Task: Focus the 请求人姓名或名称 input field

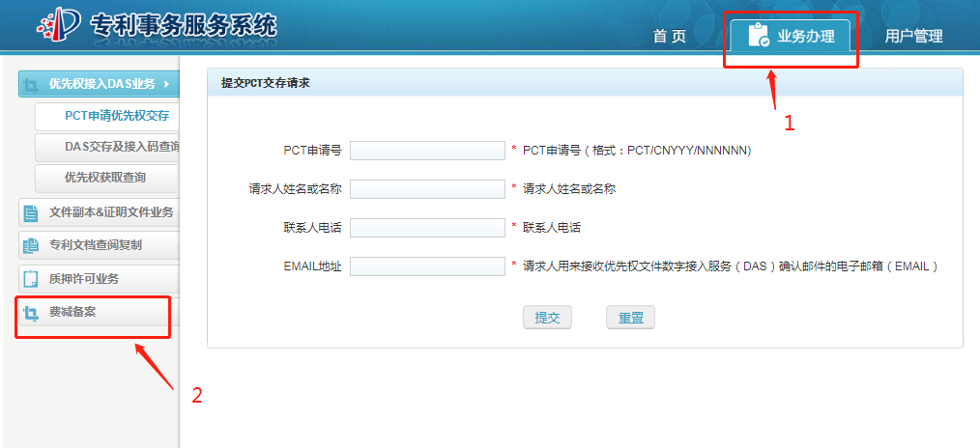Action: pos(427,189)
